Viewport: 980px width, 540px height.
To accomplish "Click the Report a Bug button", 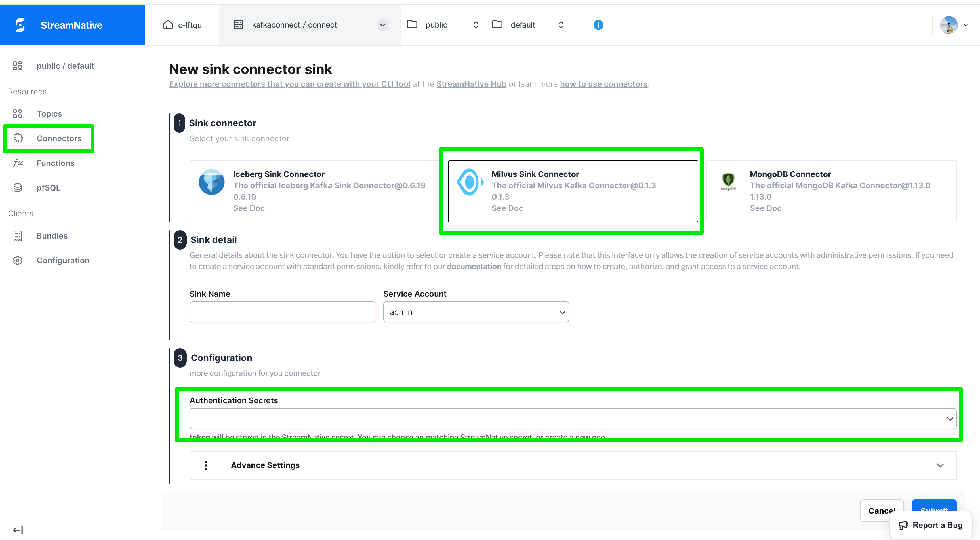I will pos(931,525).
